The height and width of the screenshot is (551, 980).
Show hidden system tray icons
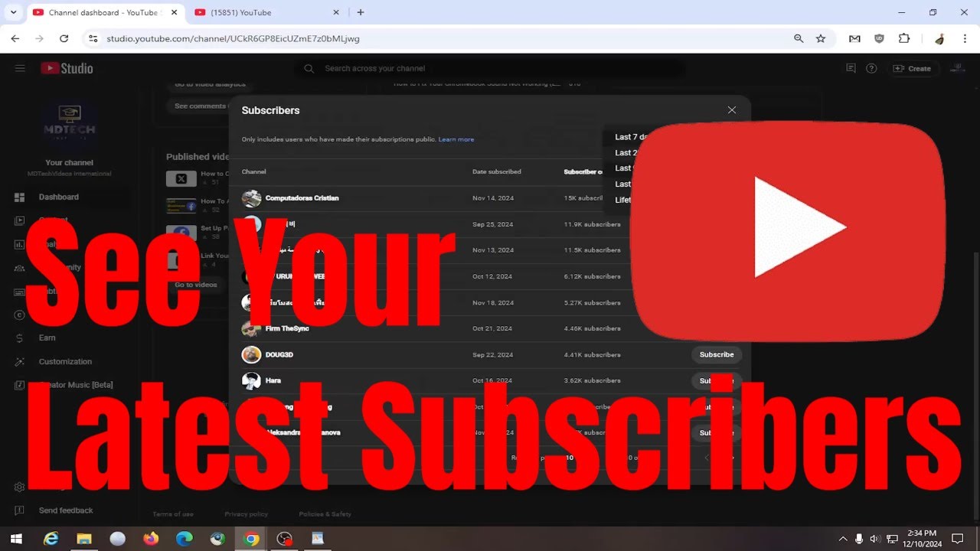pos(843,539)
